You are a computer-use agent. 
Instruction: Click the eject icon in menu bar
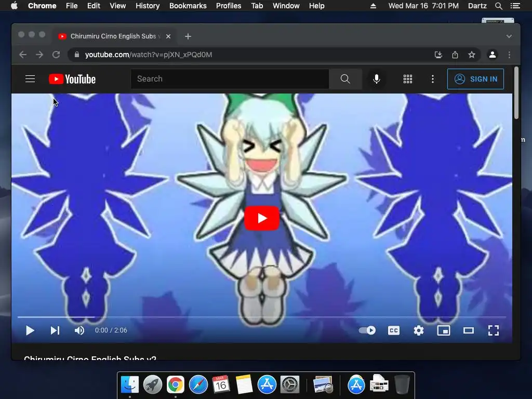[373, 6]
